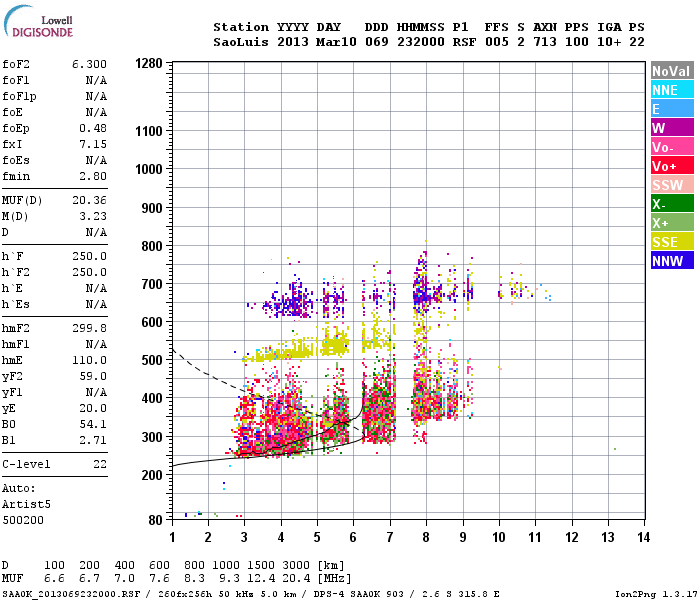Select the dark green X- legend swatch

pyautogui.click(x=672, y=204)
